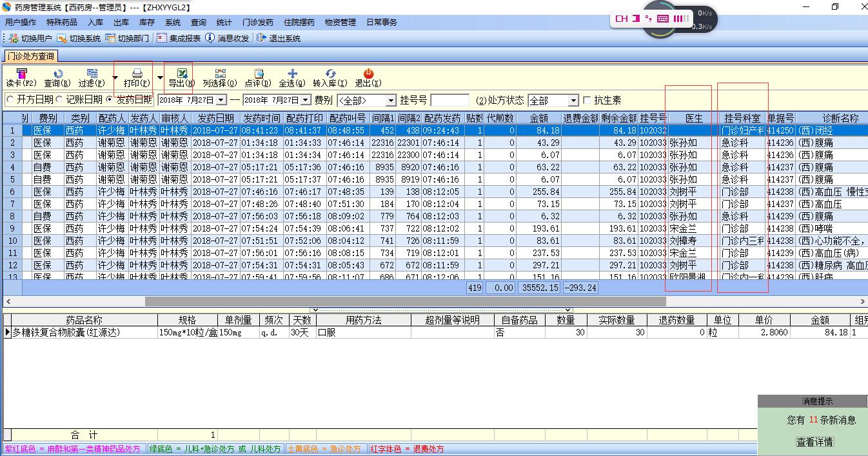This screenshot has width=868, height=456.
Task: Print the list with 打印(P)
Action: tap(137, 78)
